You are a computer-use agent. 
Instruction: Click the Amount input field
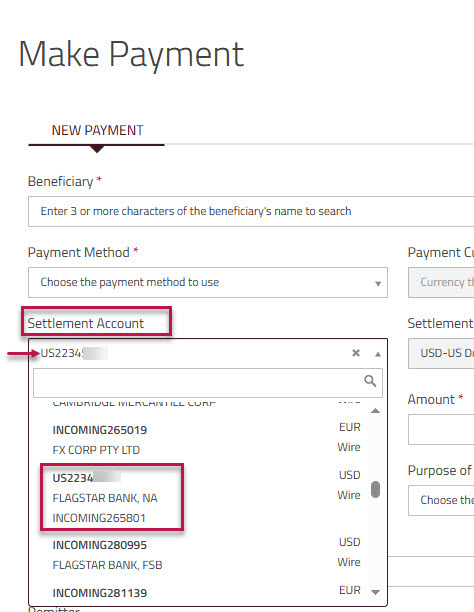(441, 430)
